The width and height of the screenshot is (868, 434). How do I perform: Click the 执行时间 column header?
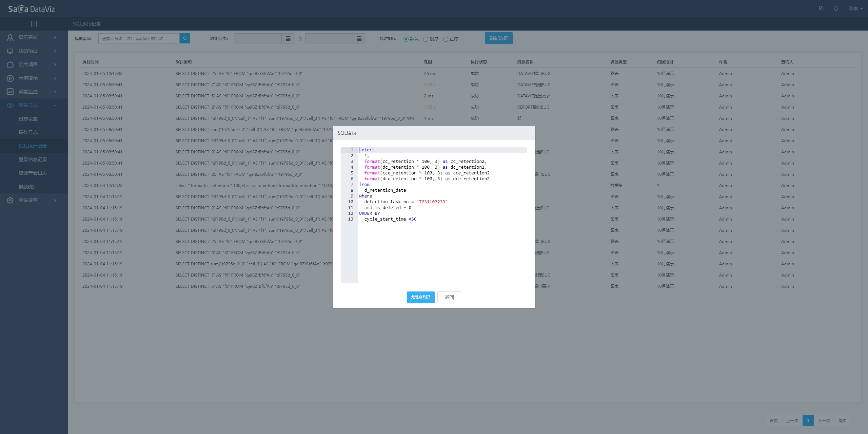pyautogui.click(x=91, y=62)
